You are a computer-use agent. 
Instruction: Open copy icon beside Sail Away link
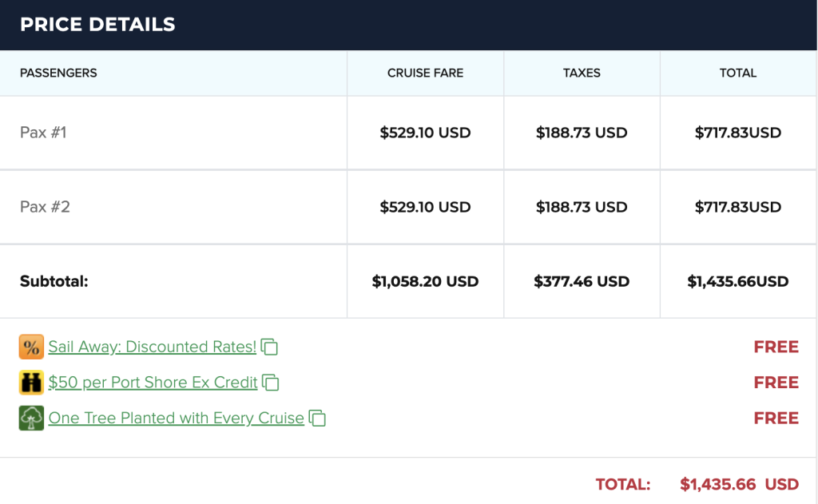click(x=269, y=347)
